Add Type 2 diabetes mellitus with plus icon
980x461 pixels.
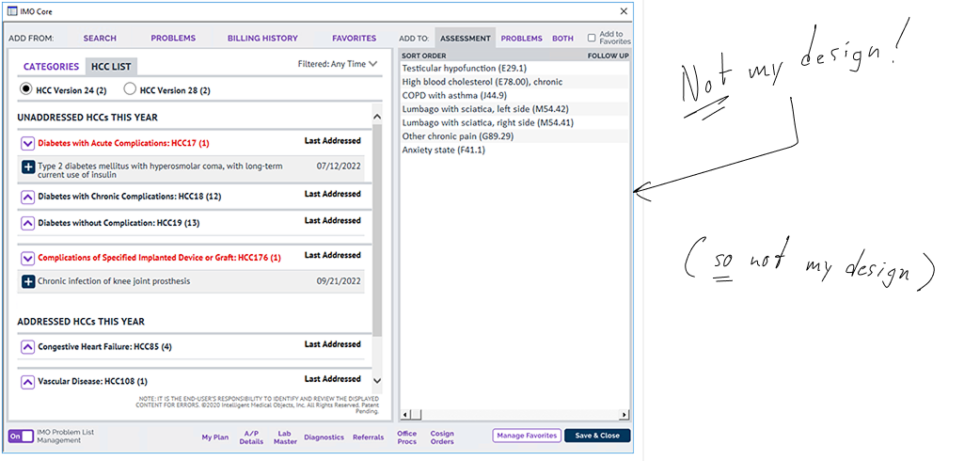click(28, 167)
